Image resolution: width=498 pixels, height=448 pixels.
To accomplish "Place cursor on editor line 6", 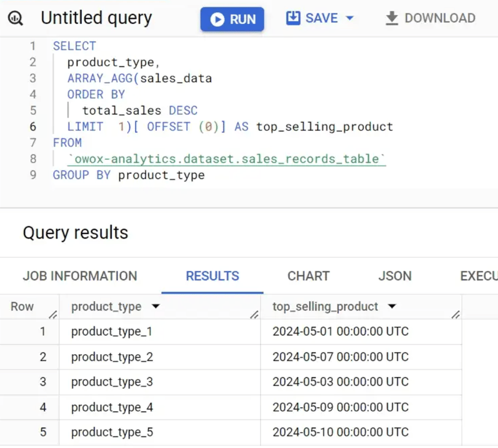I will 230,127.
